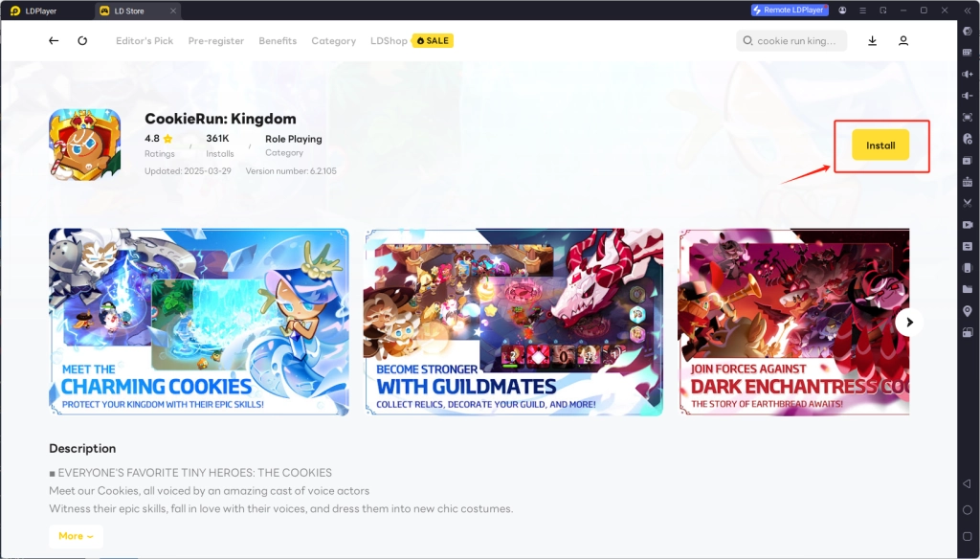This screenshot has height=559, width=980.
Task: Click the Updated: 2025-03-29 text
Action: click(x=188, y=170)
